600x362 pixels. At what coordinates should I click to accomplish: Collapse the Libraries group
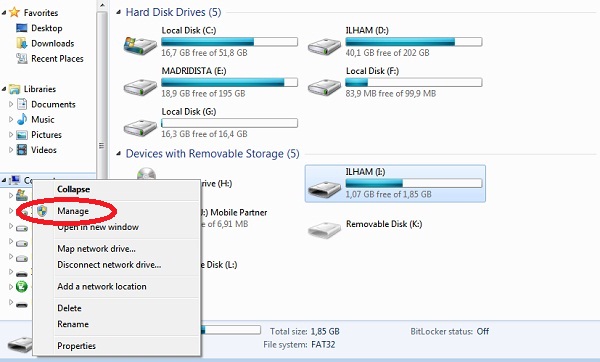[4, 89]
